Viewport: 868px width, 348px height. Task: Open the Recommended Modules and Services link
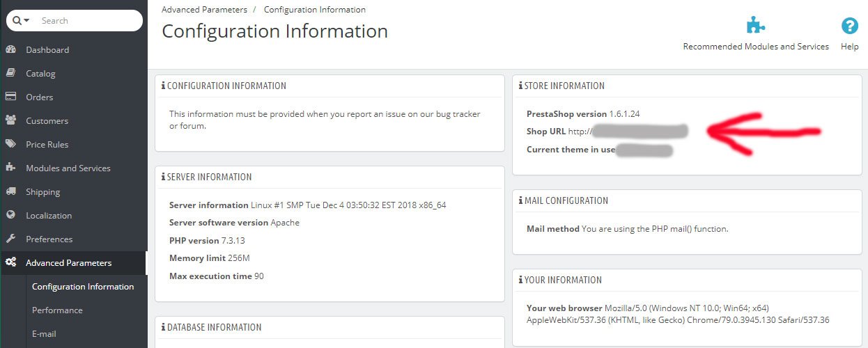756,47
